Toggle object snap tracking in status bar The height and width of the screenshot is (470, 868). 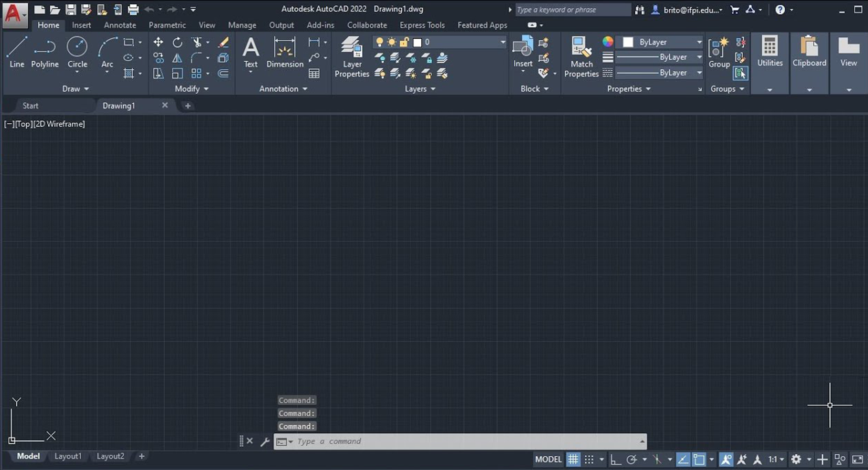pos(683,459)
